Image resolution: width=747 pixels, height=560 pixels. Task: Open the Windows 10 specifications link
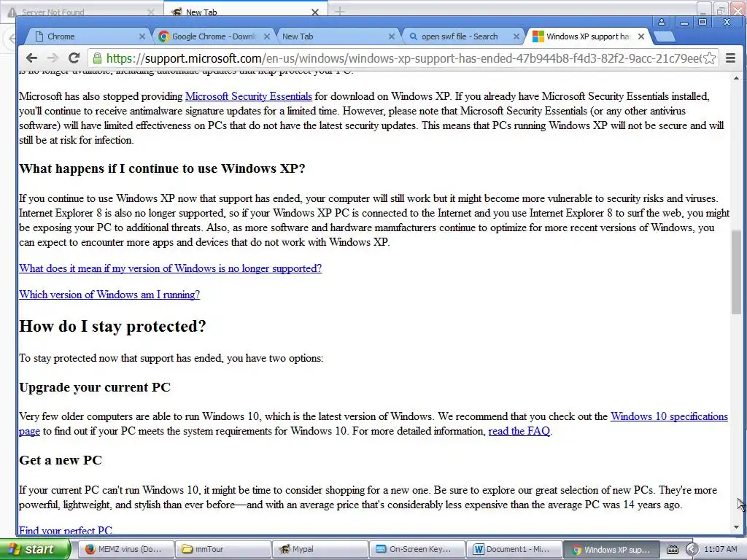click(x=669, y=416)
